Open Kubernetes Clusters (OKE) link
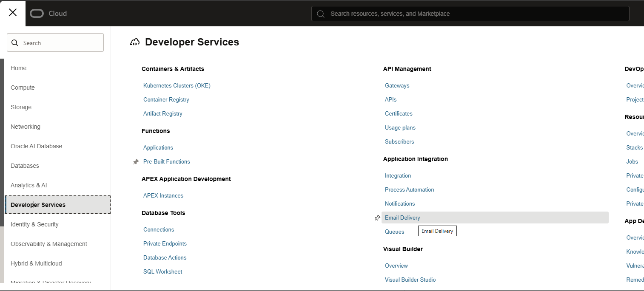 (177, 85)
